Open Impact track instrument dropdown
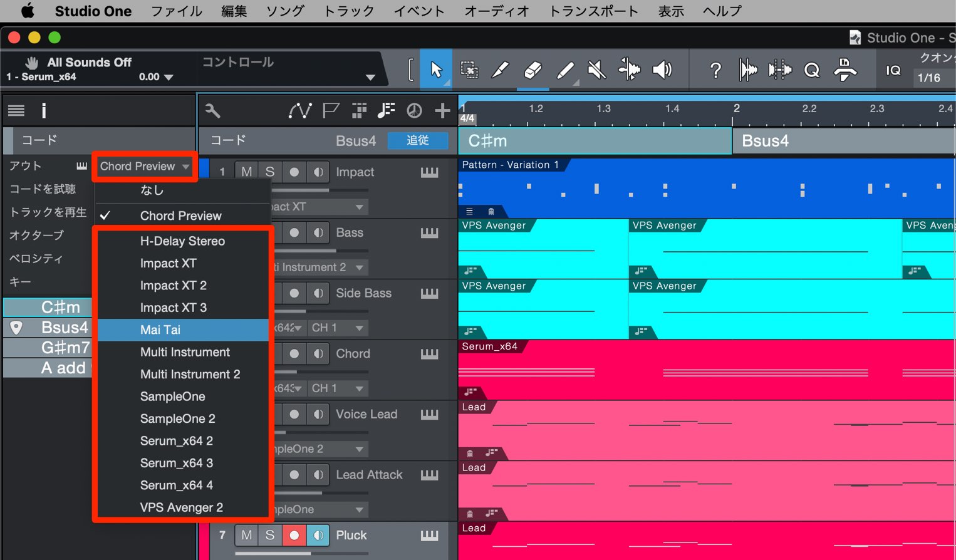Image resolution: width=956 pixels, height=560 pixels. coord(359,207)
